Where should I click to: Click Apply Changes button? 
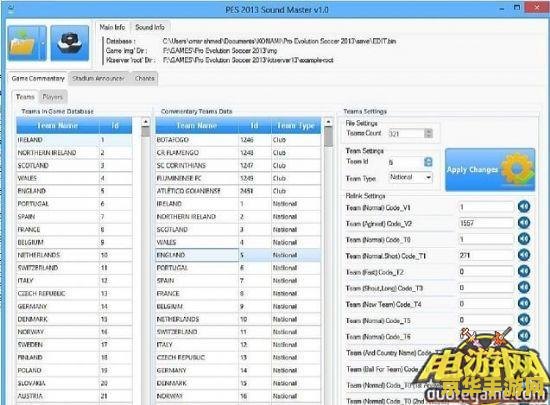tap(490, 170)
